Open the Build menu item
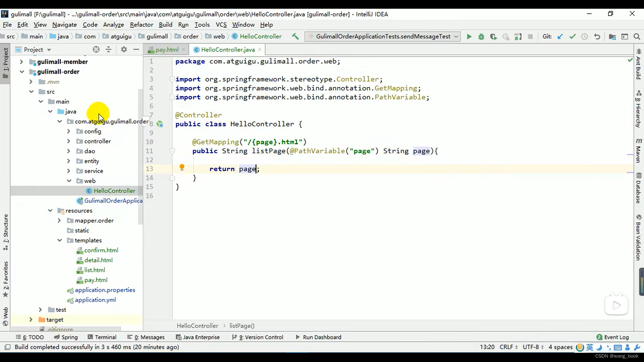Viewport: 644px width, 362px height. coord(165,24)
